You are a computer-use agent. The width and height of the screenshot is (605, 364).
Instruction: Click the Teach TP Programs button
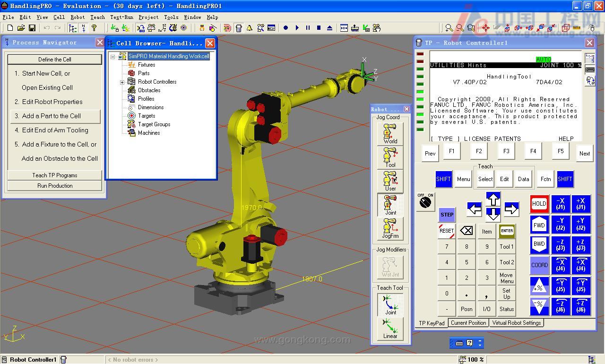[55, 175]
